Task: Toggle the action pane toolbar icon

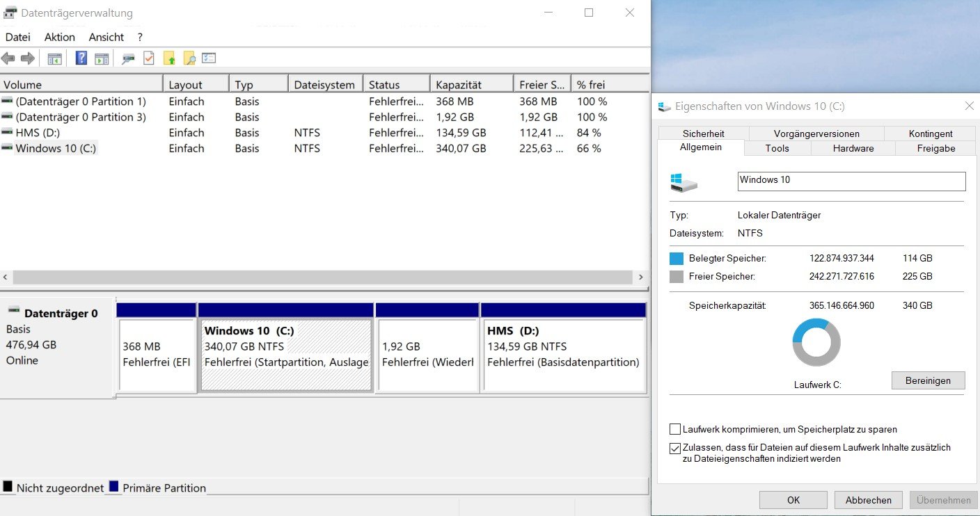Action: pyautogui.click(x=102, y=58)
